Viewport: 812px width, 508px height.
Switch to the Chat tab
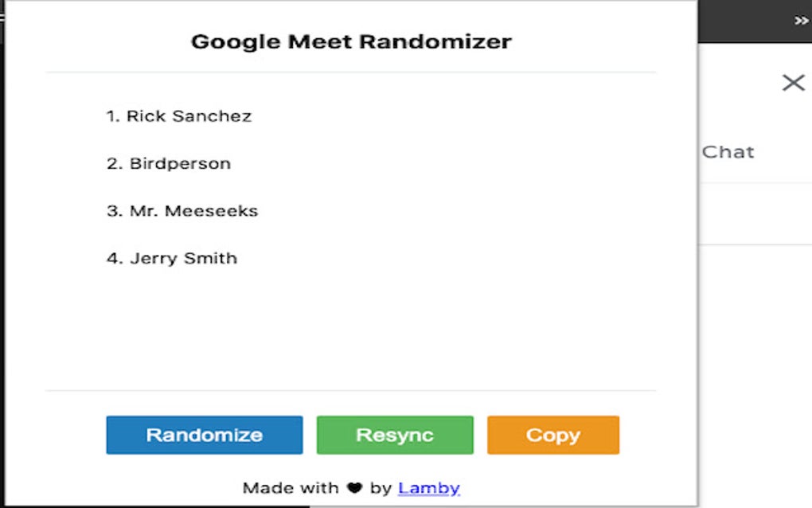click(x=728, y=151)
